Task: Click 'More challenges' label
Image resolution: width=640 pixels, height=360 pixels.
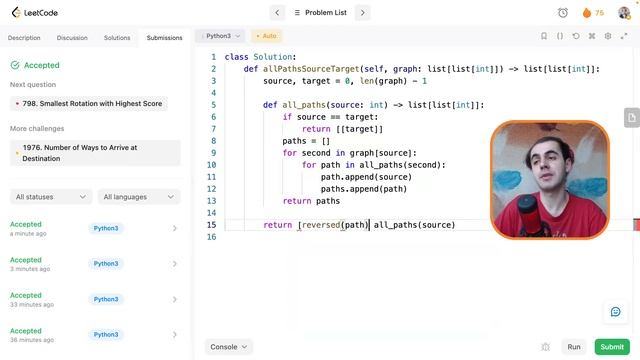Action: (x=37, y=129)
